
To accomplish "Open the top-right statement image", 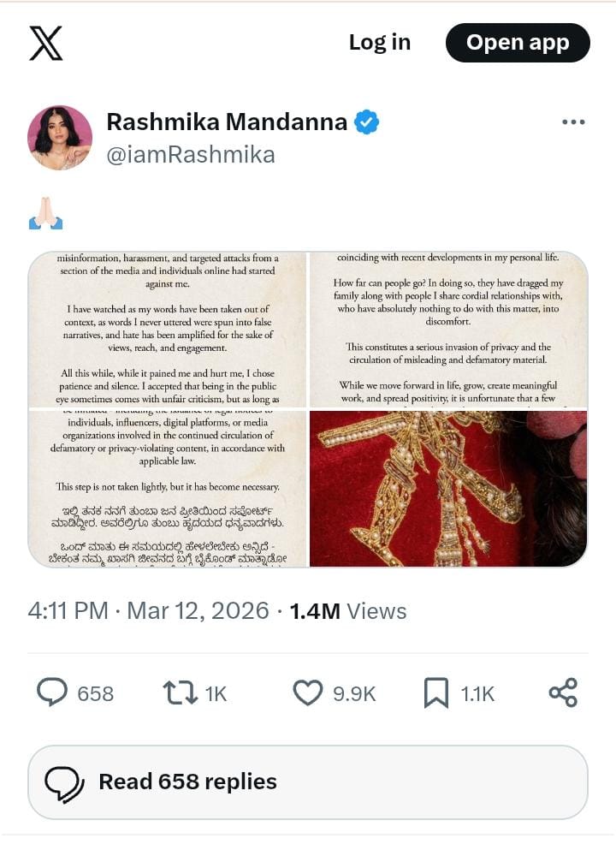I will (x=448, y=329).
